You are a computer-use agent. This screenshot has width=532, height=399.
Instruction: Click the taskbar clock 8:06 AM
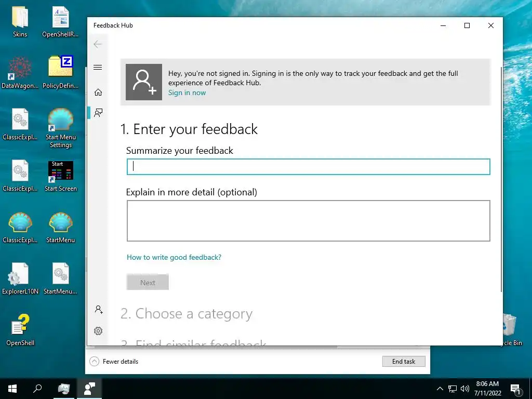[x=487, y=389]
